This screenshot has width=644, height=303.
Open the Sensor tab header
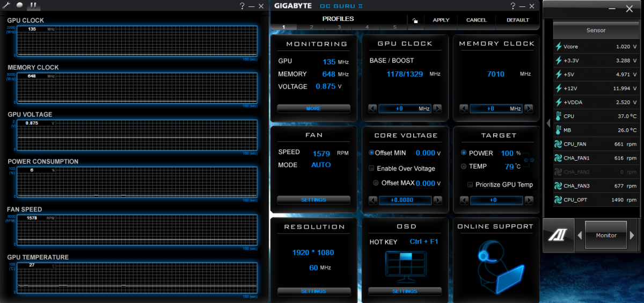click(x=596, y=30)
